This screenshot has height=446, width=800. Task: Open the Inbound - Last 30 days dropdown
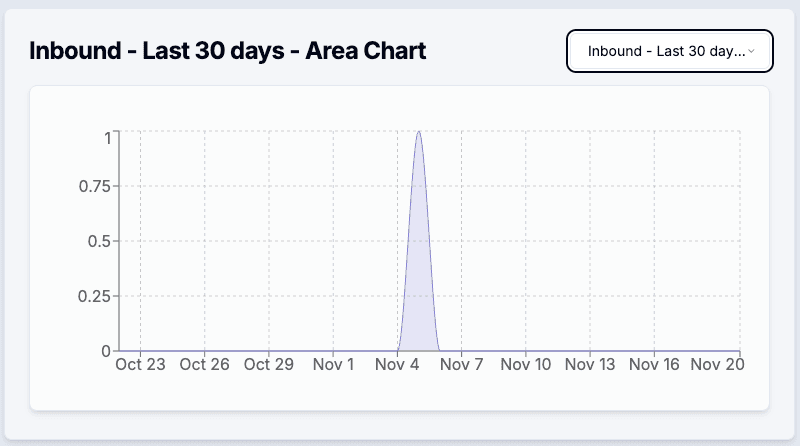pos(668,51)
